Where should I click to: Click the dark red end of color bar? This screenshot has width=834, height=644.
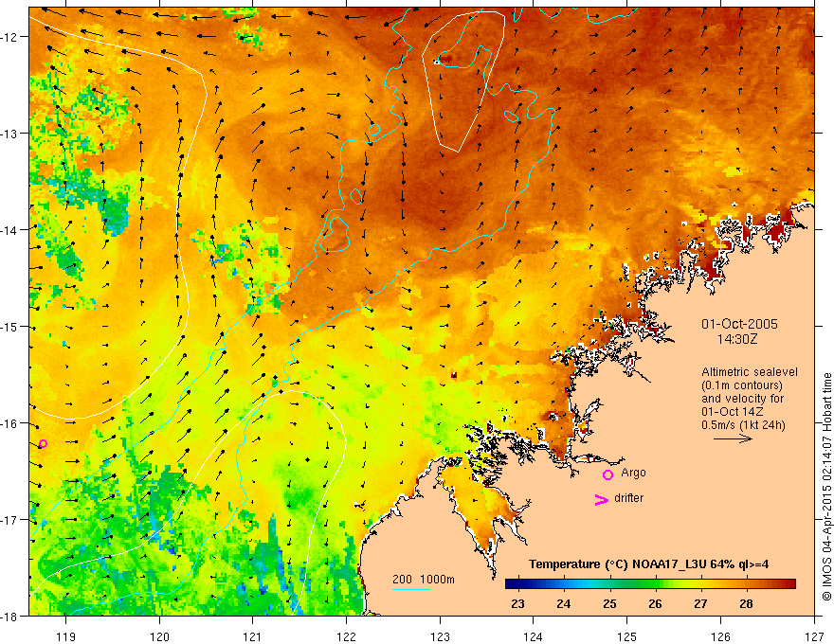[x=789, y=584]
